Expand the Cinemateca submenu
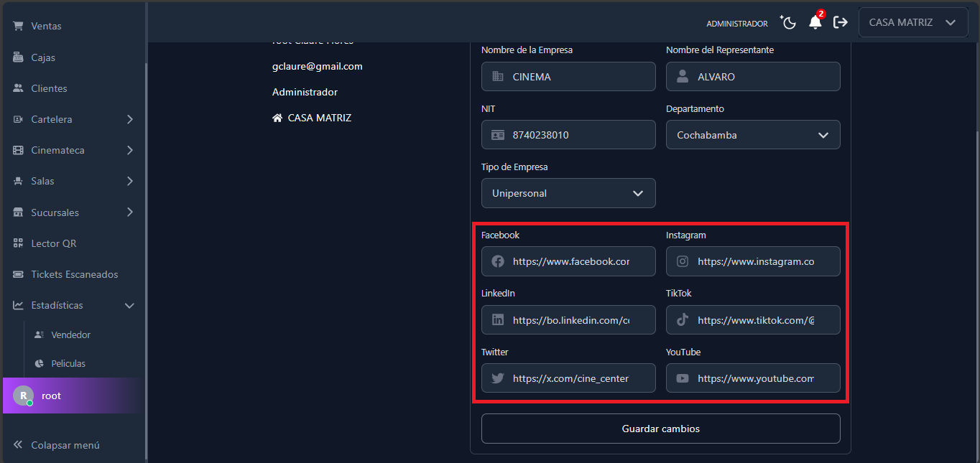Image resolution: width=980 pixels, height=463 pixels. tap(130, 150)
